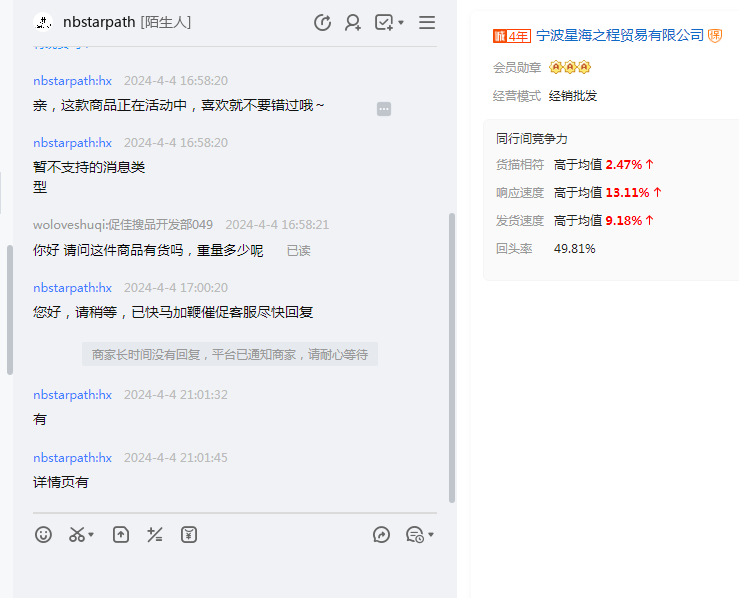Screen dimensions: 739x598
Task: Click the member medal badges
Action: click(x=570, y=68)
